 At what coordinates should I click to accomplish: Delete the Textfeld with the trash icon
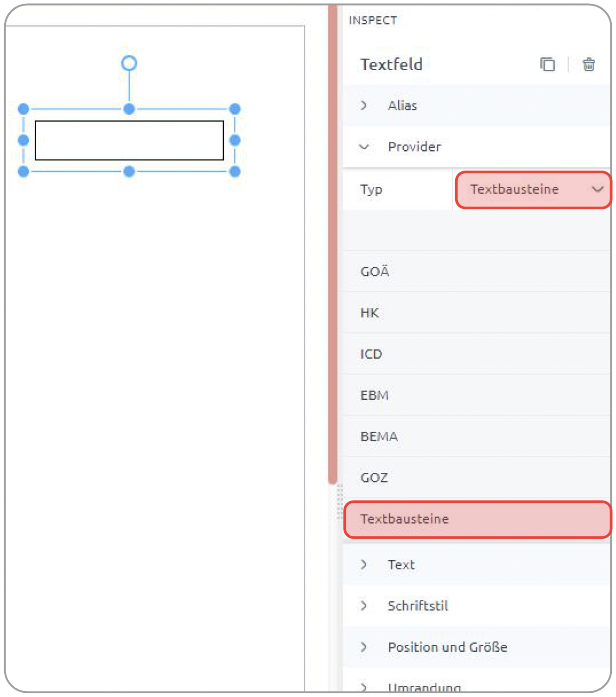[x=588, y=64]
